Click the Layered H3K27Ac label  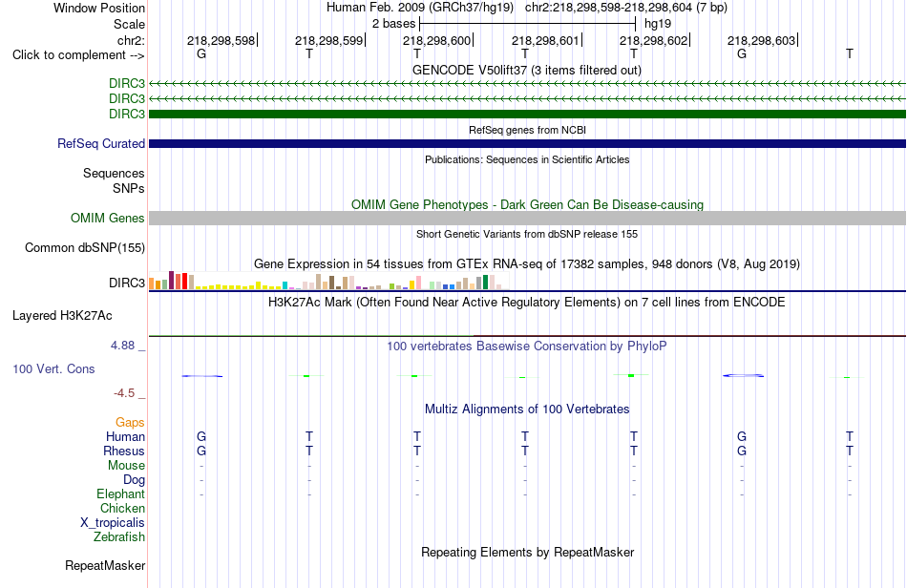pyautogui.click(x=62, y=316)
